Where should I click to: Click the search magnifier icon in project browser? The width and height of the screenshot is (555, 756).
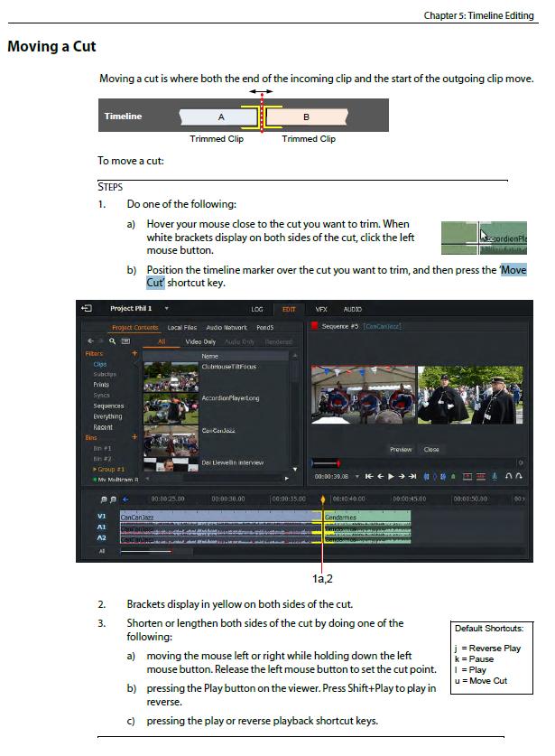112,341
